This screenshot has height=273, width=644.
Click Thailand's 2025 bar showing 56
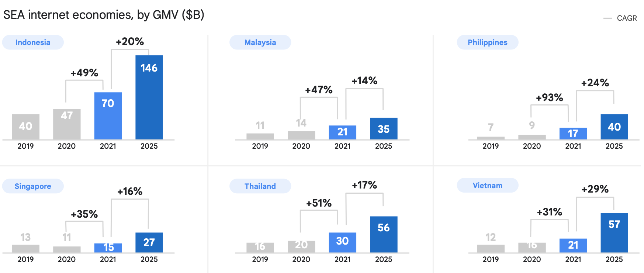pyautogui.click(x=384, y=234)
